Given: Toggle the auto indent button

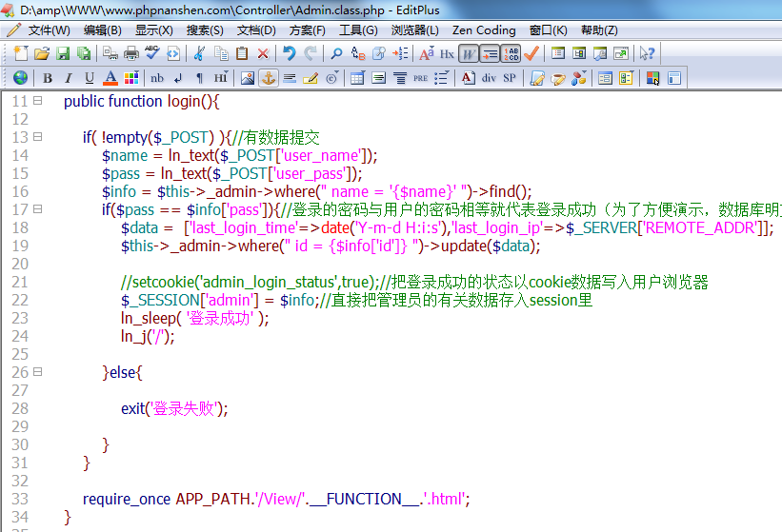Looking at the screenshot, I should pos(491,54).
